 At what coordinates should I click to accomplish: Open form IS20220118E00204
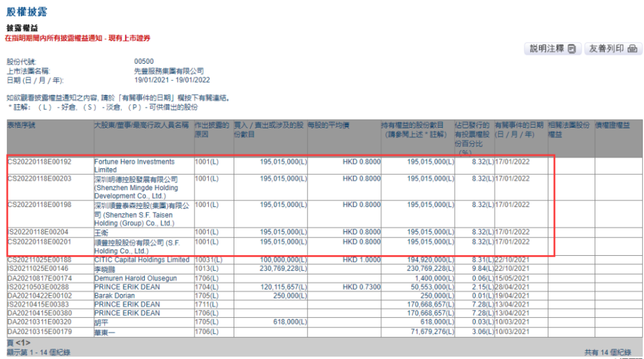[x=38, y=232]
